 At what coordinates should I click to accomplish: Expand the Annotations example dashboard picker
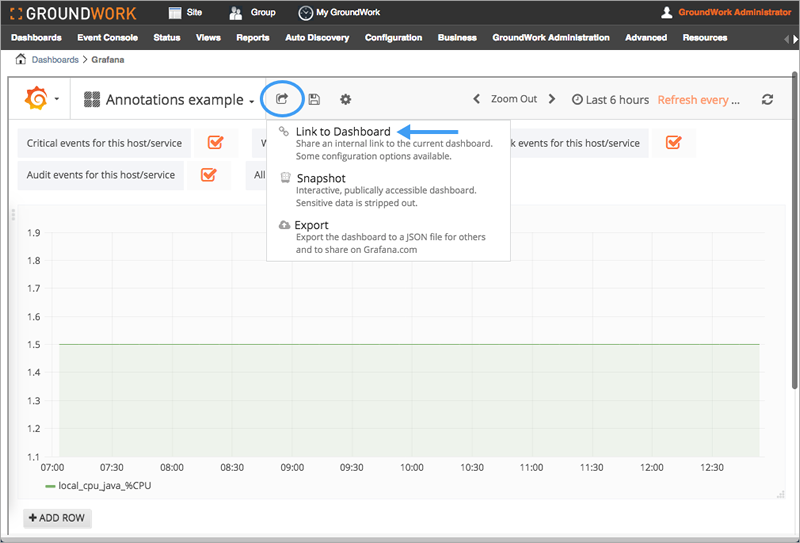click(169, 100)
